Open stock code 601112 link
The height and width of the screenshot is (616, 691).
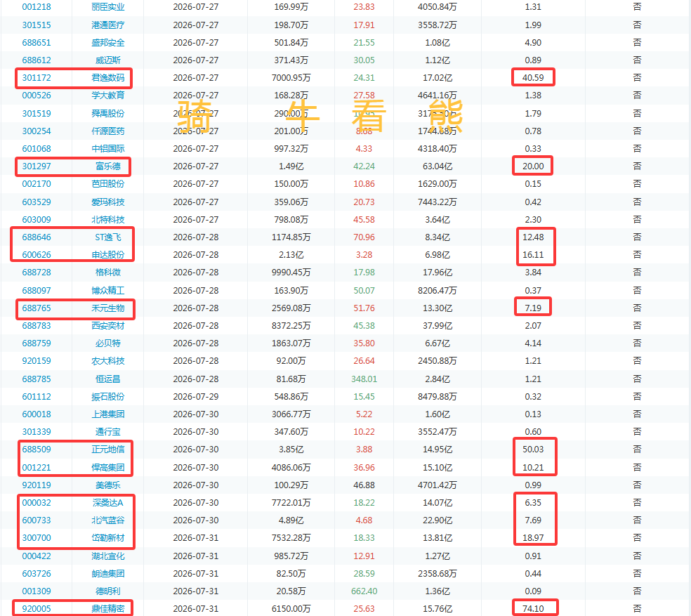pos(37,397)
